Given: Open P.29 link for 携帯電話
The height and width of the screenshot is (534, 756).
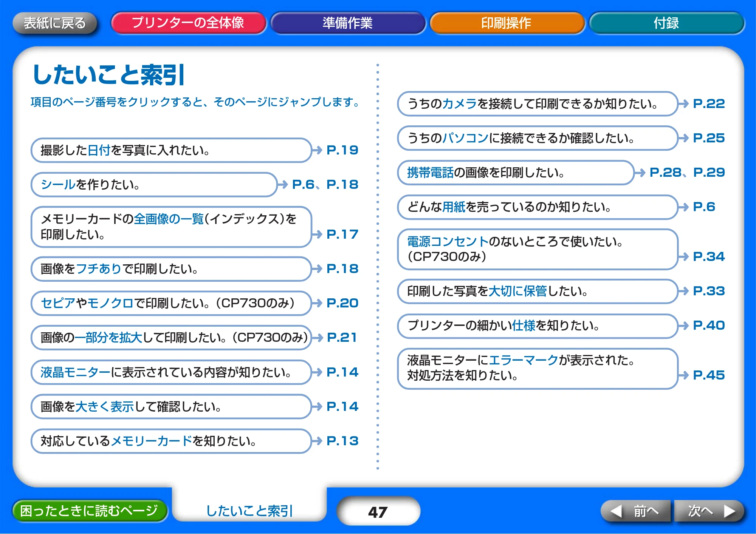Looking at the screenshot, I should coord(709,173).
